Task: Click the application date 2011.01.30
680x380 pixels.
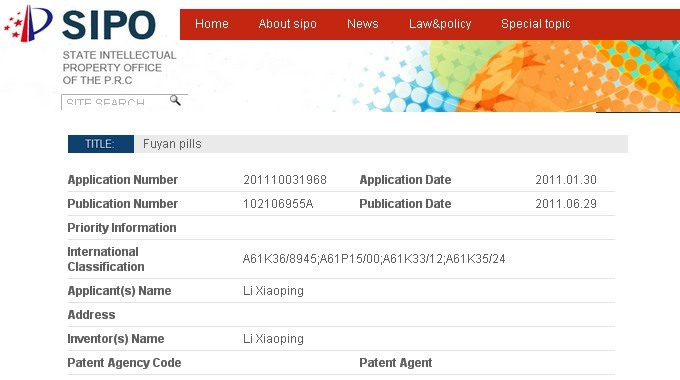Action: (566, 180)
